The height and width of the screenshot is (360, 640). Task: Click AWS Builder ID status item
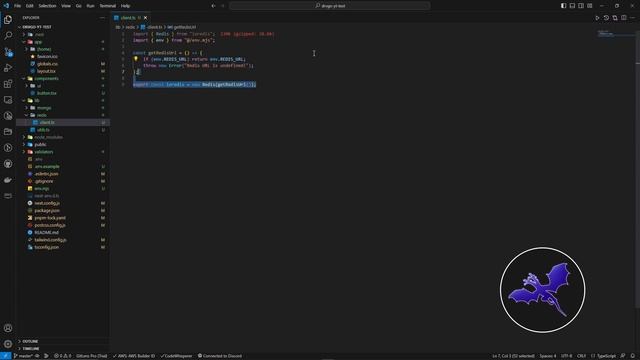[x=134, y=356]
